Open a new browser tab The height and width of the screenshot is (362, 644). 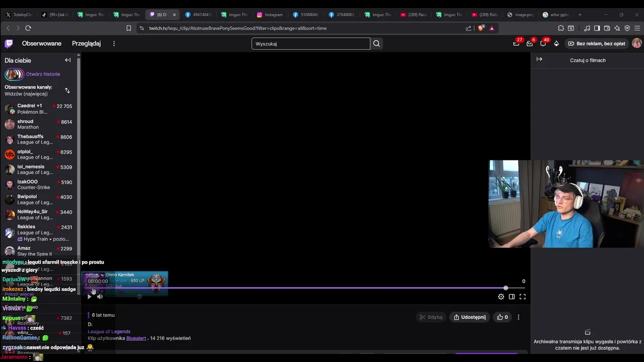click(580, 15)
